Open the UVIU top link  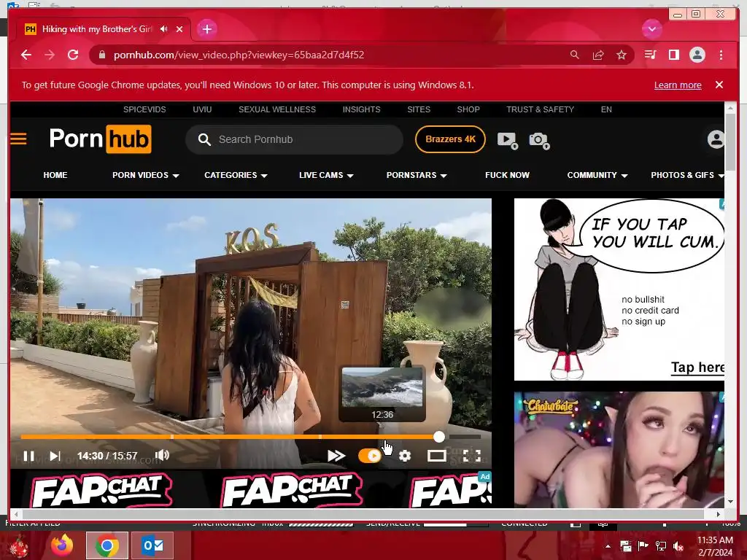(x=202, y=109)
